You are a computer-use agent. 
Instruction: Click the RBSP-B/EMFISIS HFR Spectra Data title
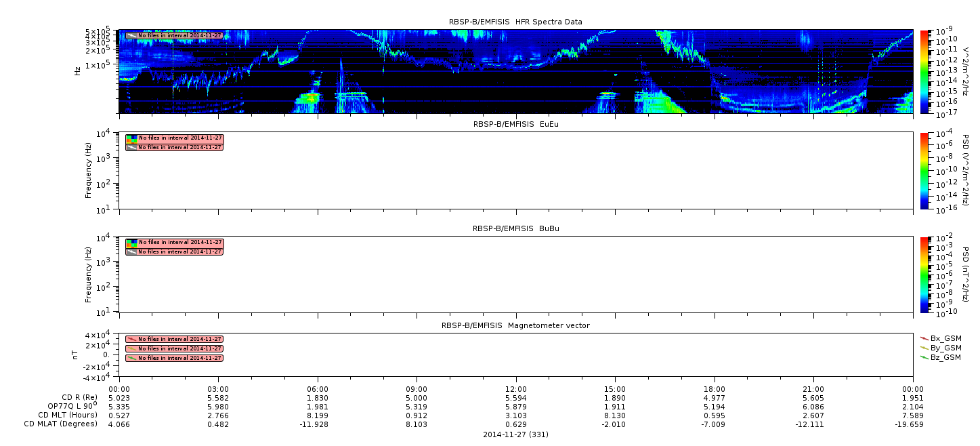(515, 22)
